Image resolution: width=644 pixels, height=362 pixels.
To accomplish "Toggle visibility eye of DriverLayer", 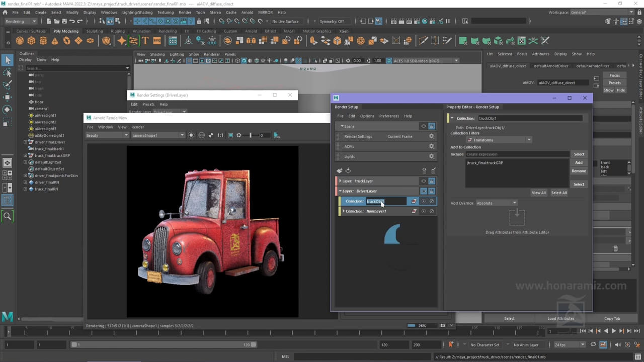I will pos(423,191).
